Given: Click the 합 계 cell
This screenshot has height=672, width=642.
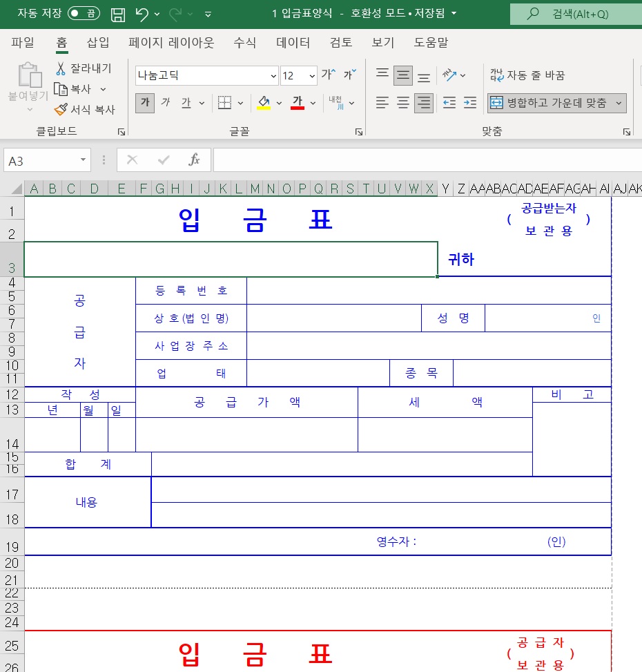Looking at the screenshot, I should (88, 464).
